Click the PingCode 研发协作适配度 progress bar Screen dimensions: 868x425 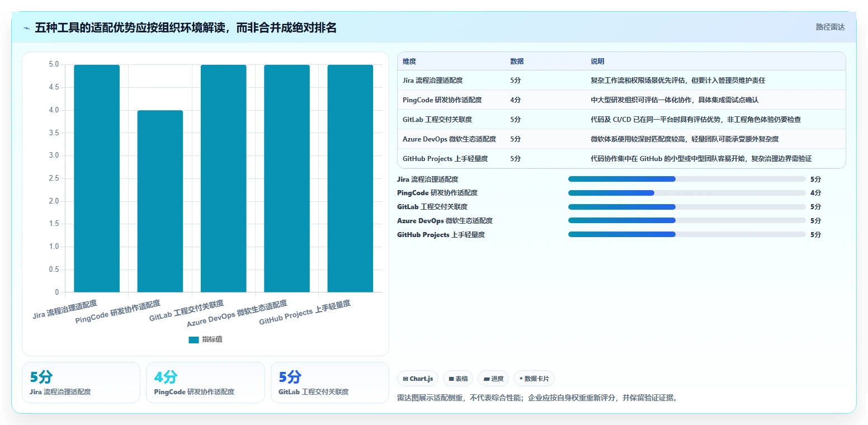point(687,193)
